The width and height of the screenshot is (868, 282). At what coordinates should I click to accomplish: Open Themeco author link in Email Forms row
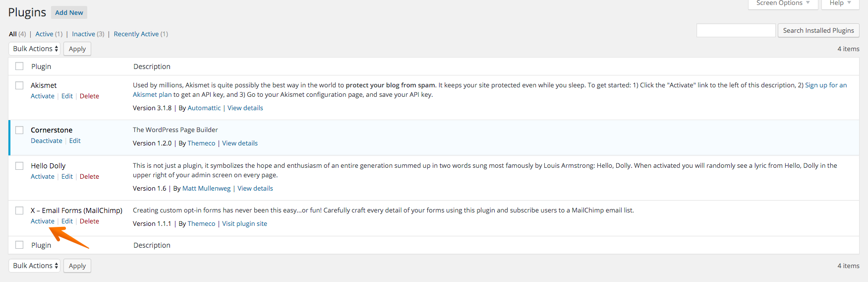tap(201, 223)
